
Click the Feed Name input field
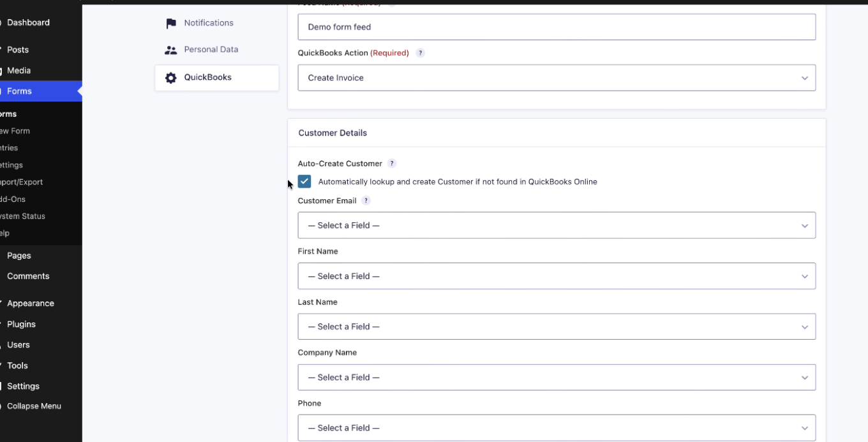coord(557,27)
